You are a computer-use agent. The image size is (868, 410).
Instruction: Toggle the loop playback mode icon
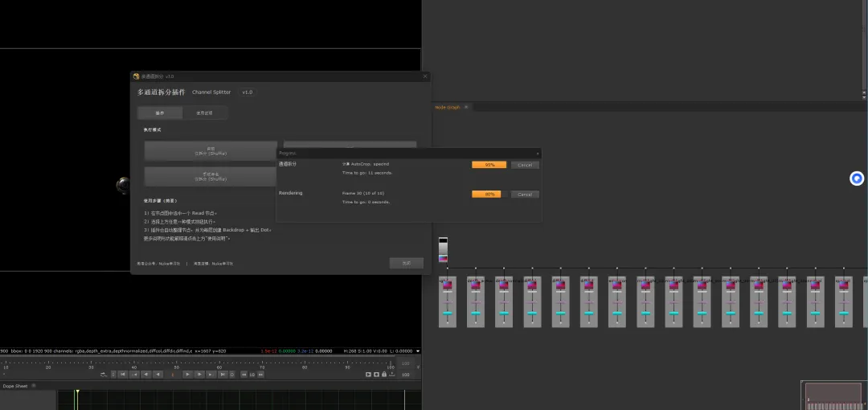pos(231,375)
